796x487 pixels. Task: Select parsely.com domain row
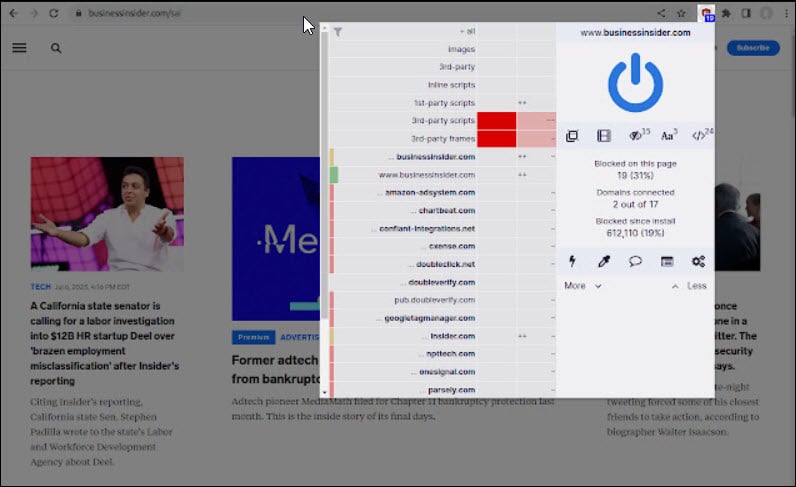[442, 389]
